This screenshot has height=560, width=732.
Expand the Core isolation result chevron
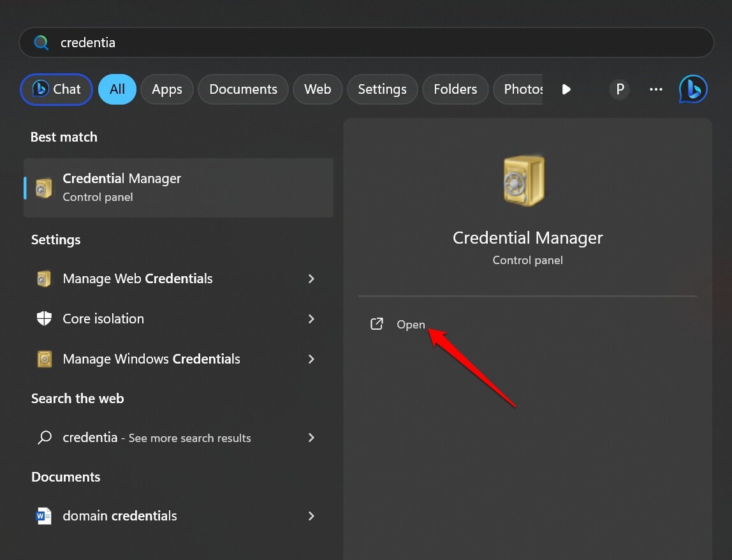pos(311,319)
